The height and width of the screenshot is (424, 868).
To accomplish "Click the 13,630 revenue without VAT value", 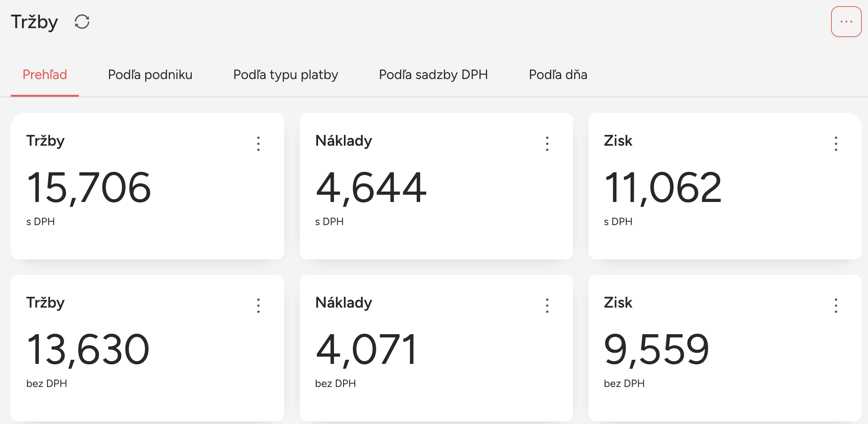I will 88,350.
